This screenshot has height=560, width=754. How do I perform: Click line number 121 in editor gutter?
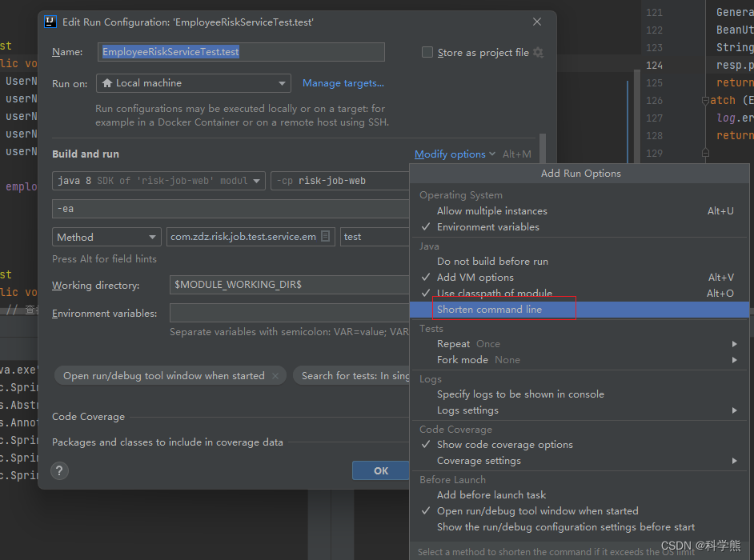(x=654, y=13)
